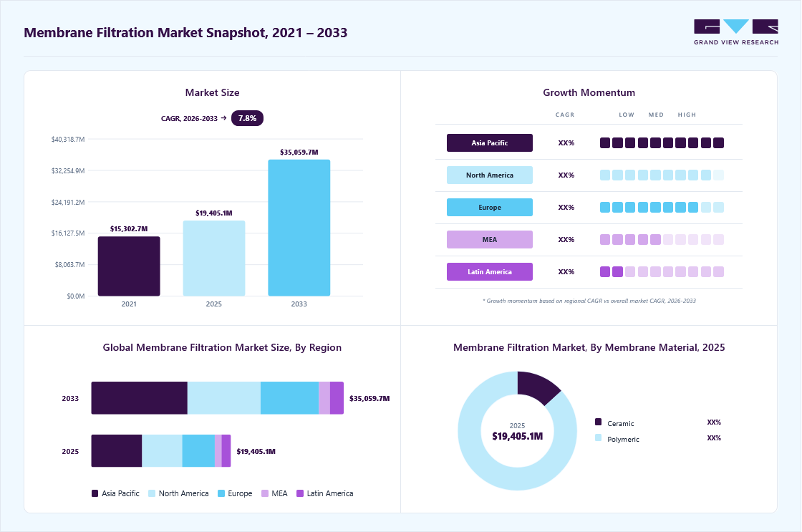The width and height of the screenshot is (802, 532).
Task: Click the Europe legend swatch in region chart
Action: [221, 493]
